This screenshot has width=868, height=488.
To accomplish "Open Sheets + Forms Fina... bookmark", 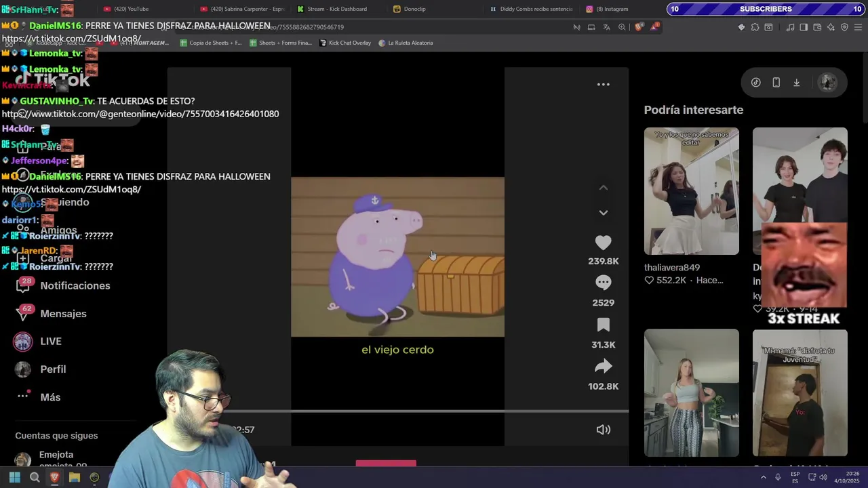I will 281,43.
